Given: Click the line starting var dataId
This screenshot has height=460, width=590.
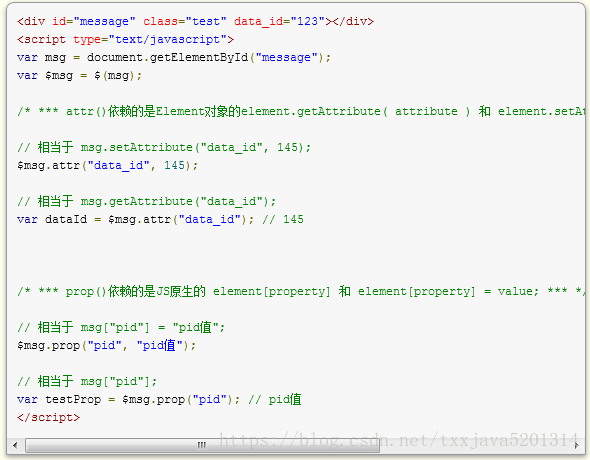Looking at the screenshot, I should coord(160,220).
